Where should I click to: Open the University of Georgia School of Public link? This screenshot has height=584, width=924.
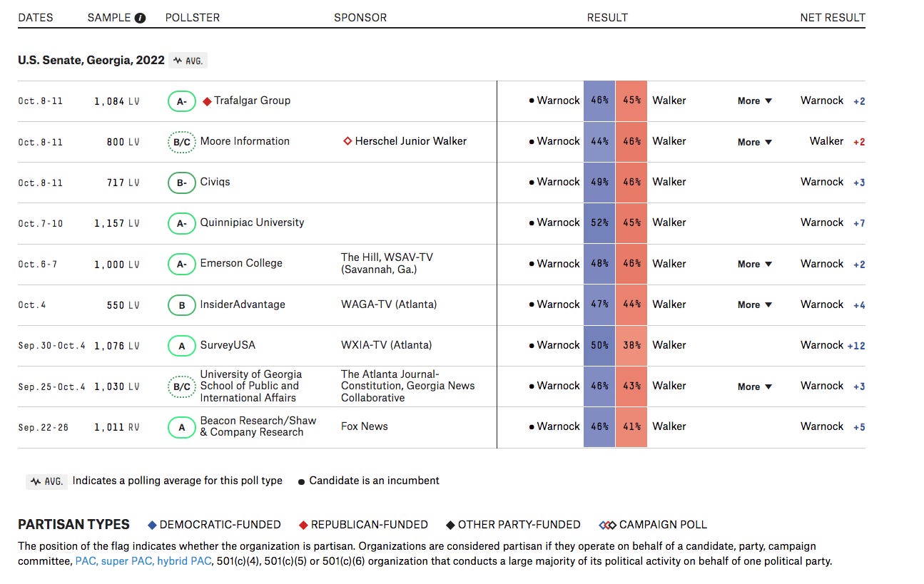250,386
